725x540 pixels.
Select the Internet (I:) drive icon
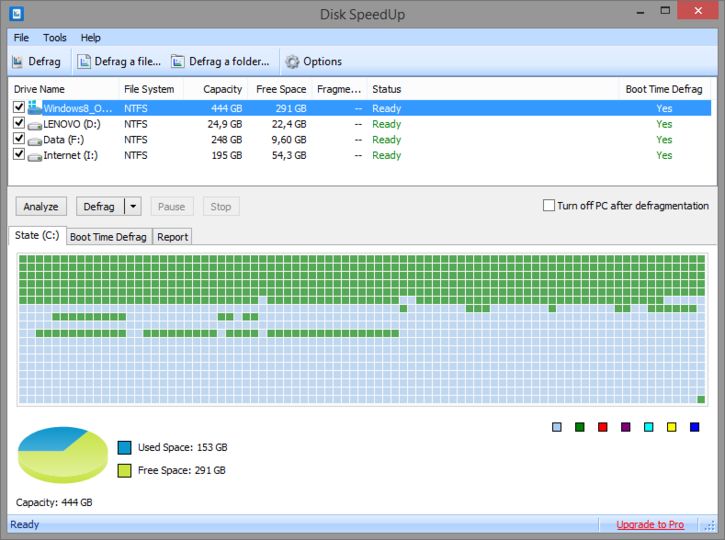click(35, 156)
